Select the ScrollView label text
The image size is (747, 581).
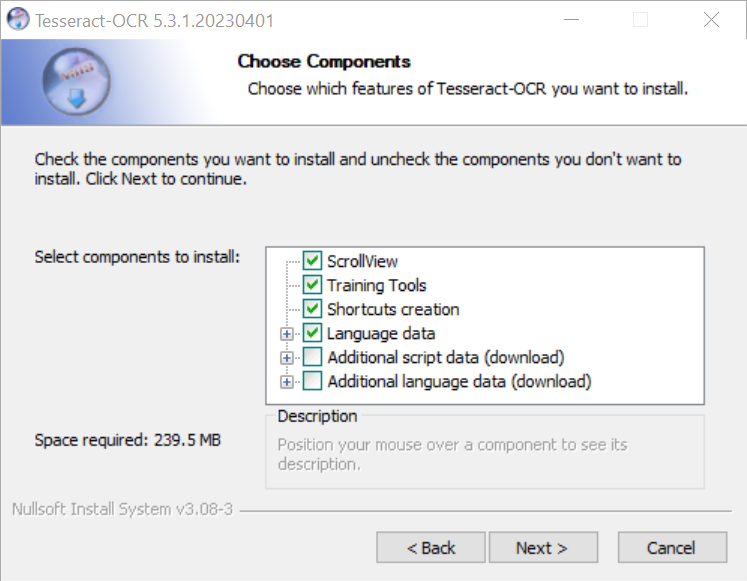point(362,261)
